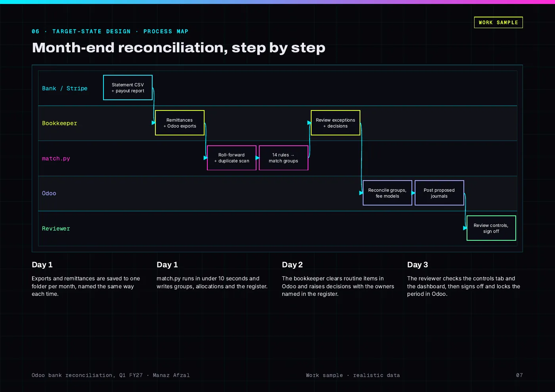The height and width of the screenshot is (392, 555).
Task: Click the footer note "Work sample · realistic data"
Action: (353, 375)
